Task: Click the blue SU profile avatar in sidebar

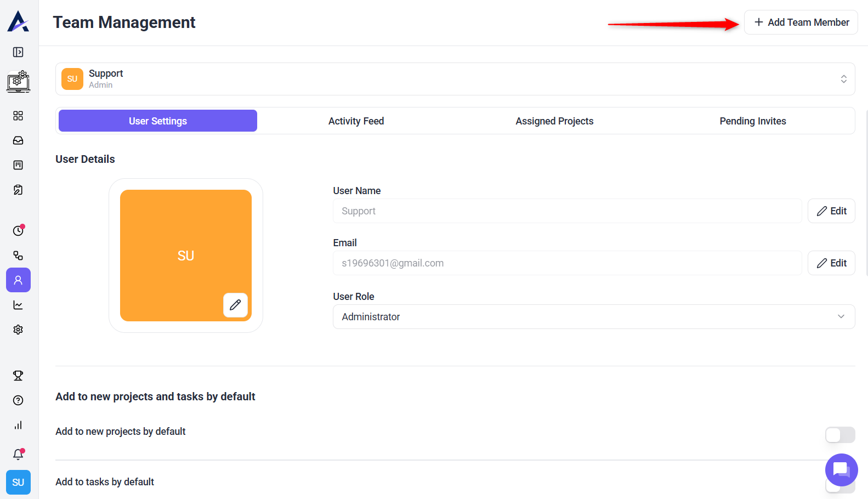Action: coord(18,483)
